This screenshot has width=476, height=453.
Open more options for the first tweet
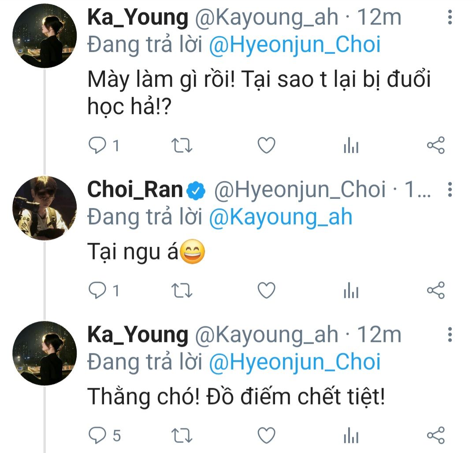(450, 18)
